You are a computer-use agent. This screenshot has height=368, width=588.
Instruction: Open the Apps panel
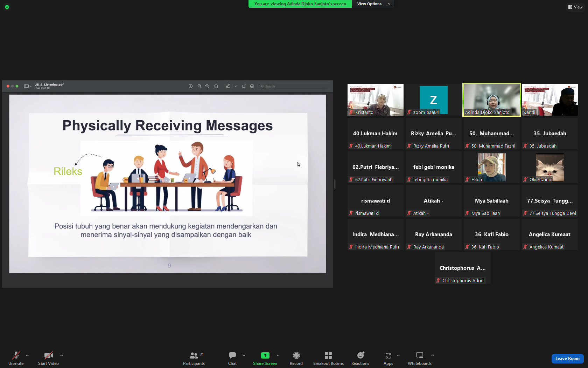coord(388,359)
